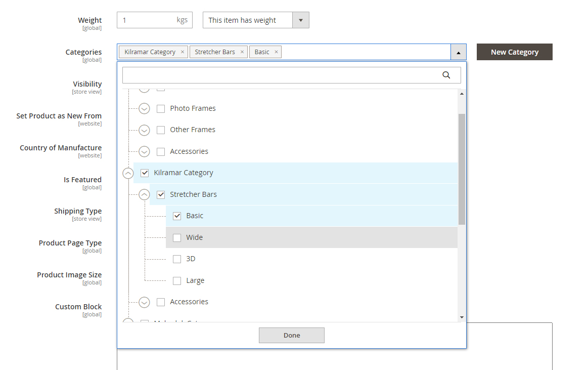Click the Visibility field label

[x=87, y=84]
